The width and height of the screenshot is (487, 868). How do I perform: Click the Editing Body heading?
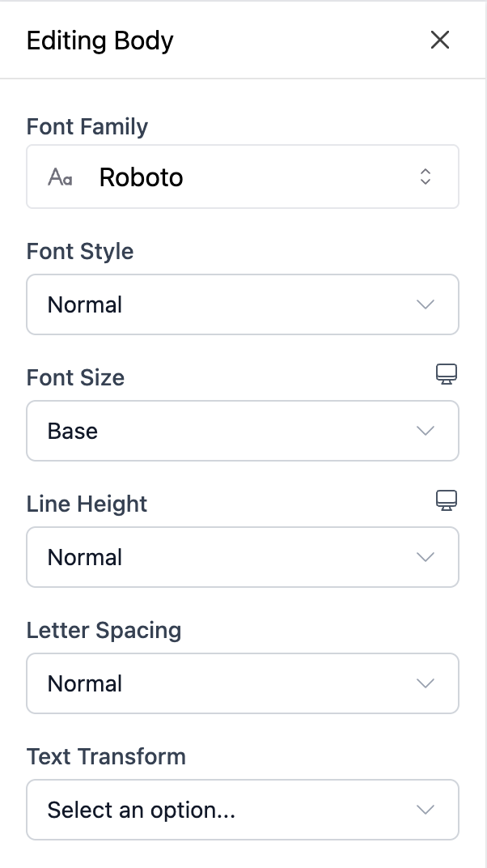click(100, 40)
